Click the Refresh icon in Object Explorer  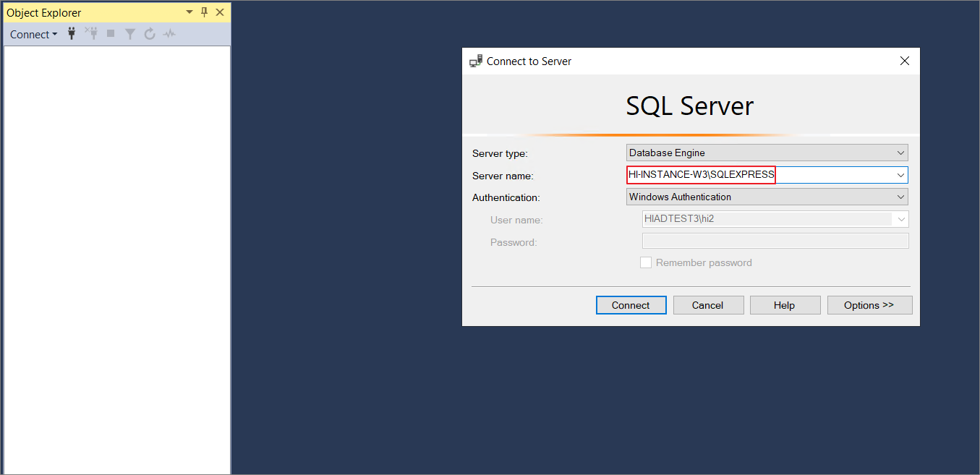pos(150,34)
